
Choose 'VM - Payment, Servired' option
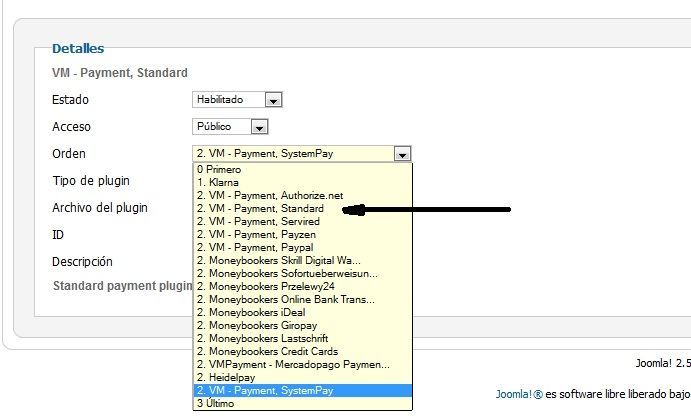tap(302, 222)
